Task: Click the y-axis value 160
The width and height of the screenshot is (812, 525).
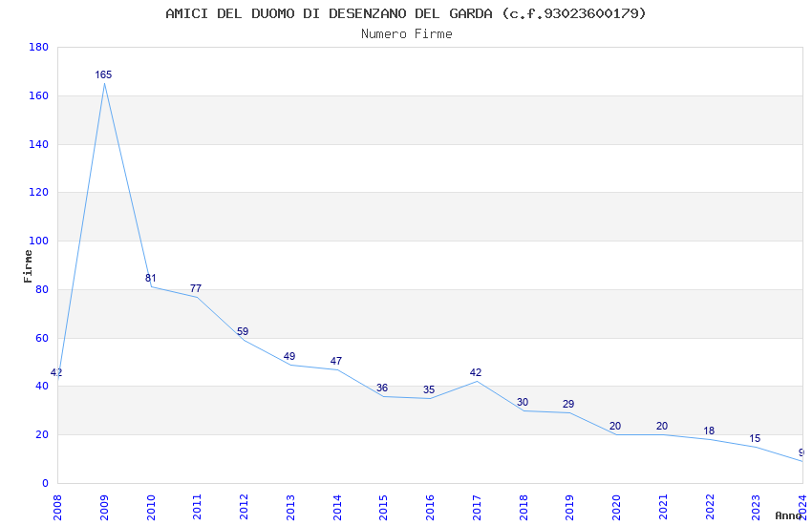Action: (x=39, y=95)
